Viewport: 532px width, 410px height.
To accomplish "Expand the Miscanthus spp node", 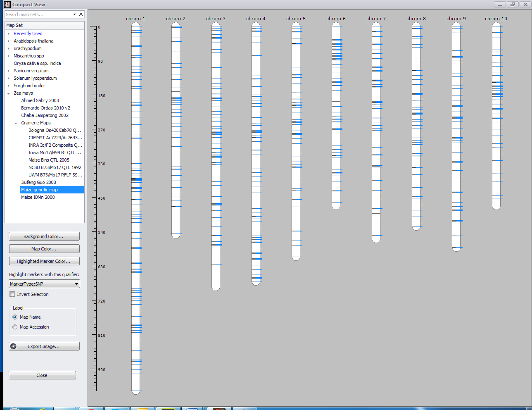I will pos(9,56).
